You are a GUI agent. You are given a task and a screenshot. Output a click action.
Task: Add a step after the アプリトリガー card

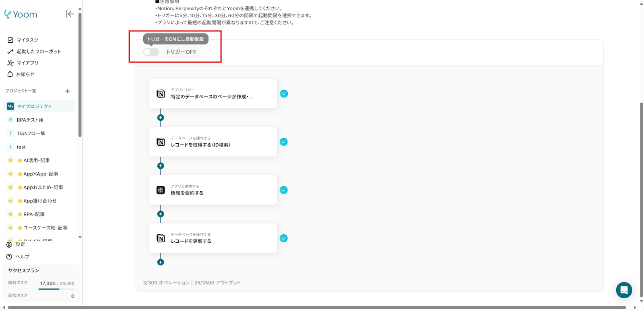[x=161, y=118]
